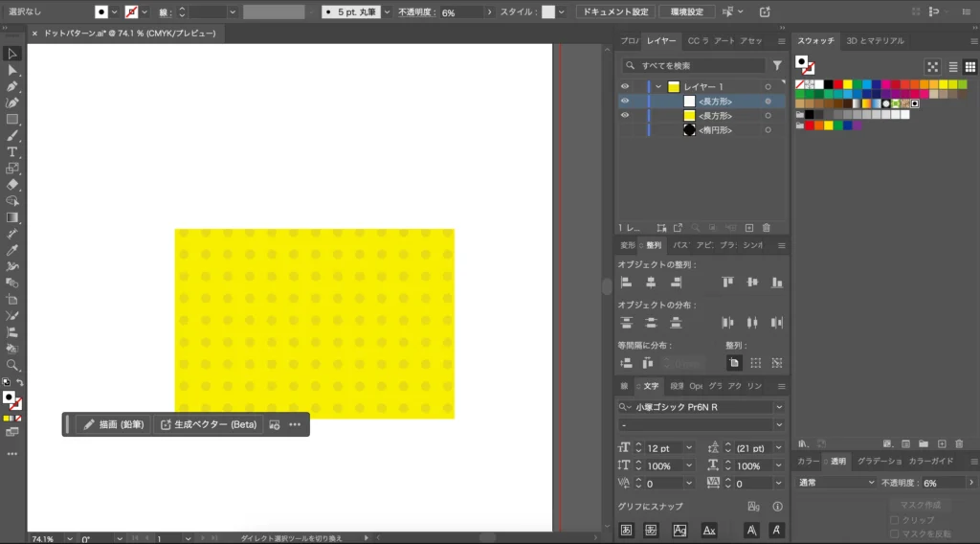Open the 3D とマテリアル tab
This screenshot has width=980, height=544.
[x=873, y=40]
